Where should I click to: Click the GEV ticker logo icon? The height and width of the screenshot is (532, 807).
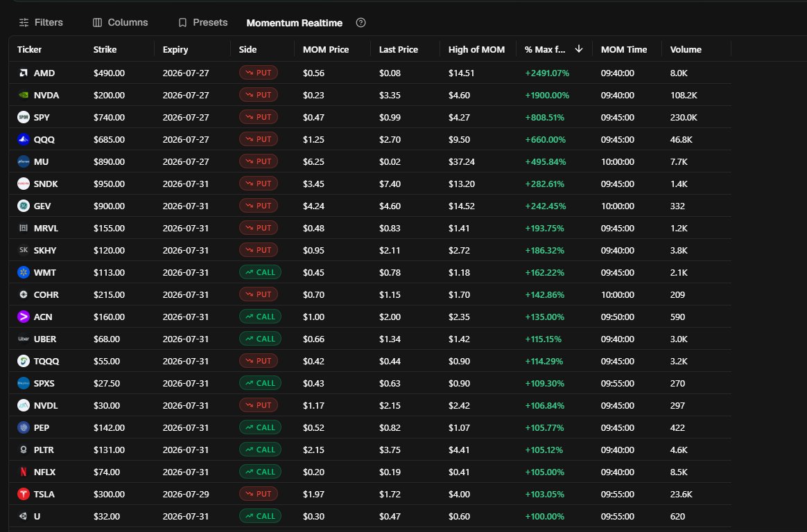click(23, 206)
